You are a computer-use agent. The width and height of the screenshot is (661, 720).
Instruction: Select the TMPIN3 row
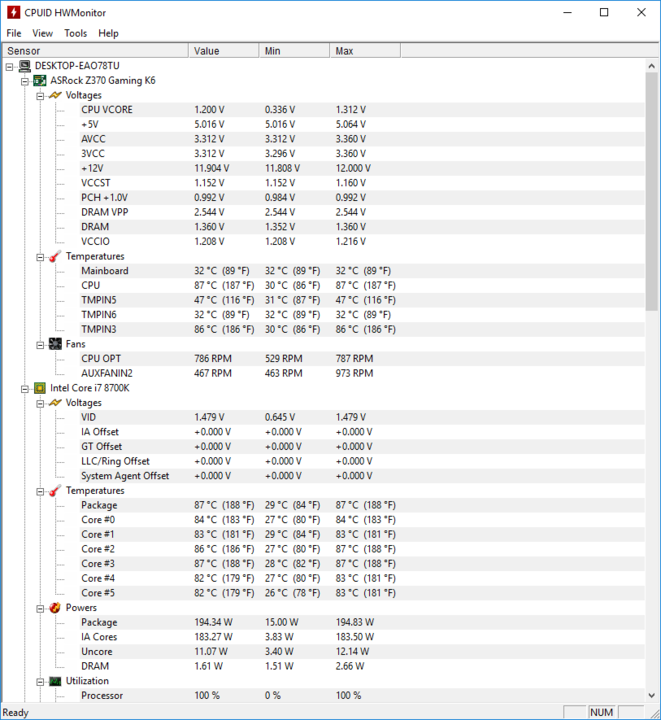coord(362,330)
